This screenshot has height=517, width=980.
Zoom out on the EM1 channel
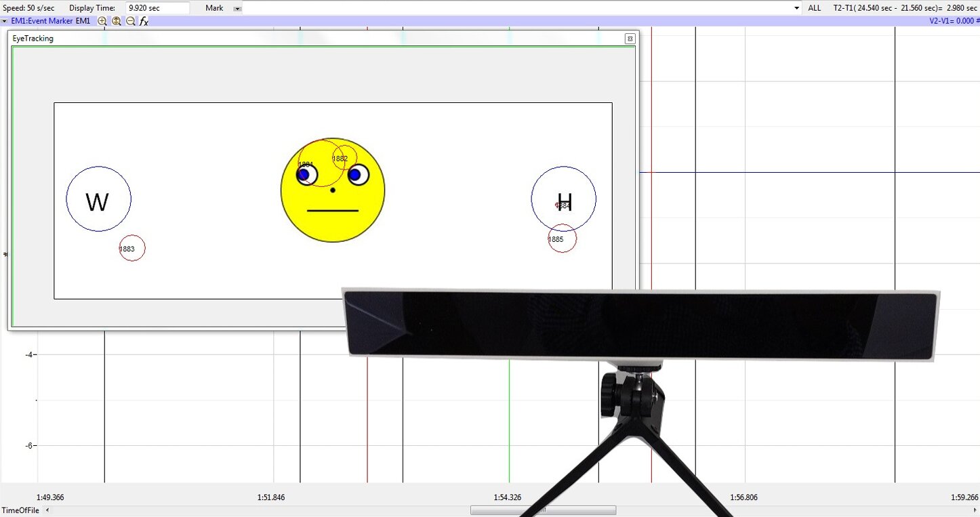point(131,21)
